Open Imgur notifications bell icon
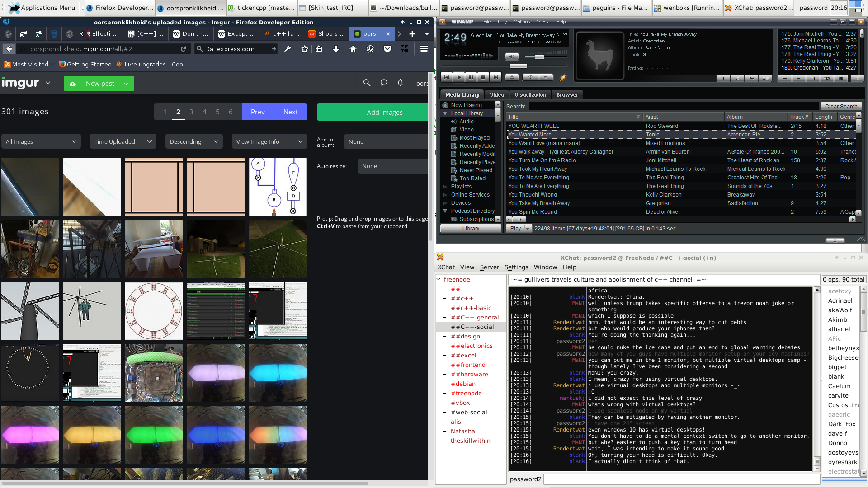The height and width of the screenshot is (488, 868). click(x=400, y=83)
